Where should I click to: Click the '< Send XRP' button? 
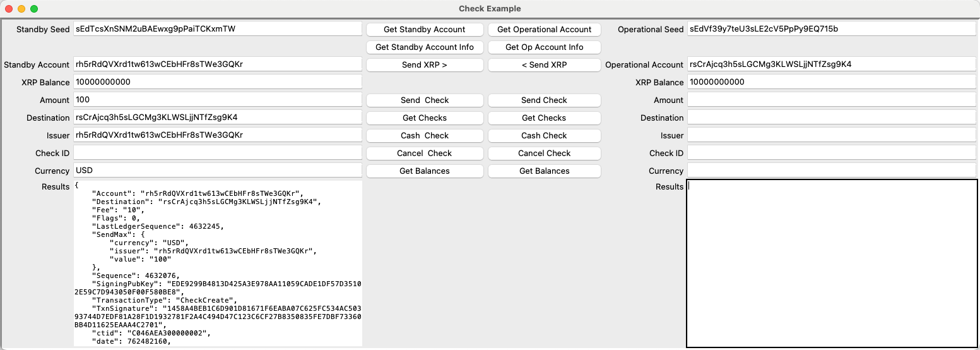click(544, 64)
